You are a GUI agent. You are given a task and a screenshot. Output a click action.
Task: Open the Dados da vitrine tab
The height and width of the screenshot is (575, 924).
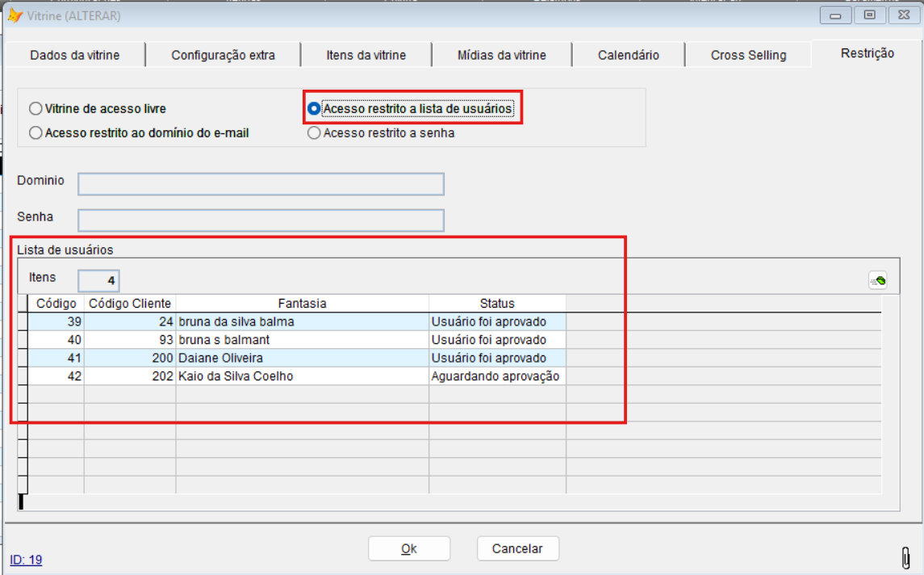tap(75, 55)
